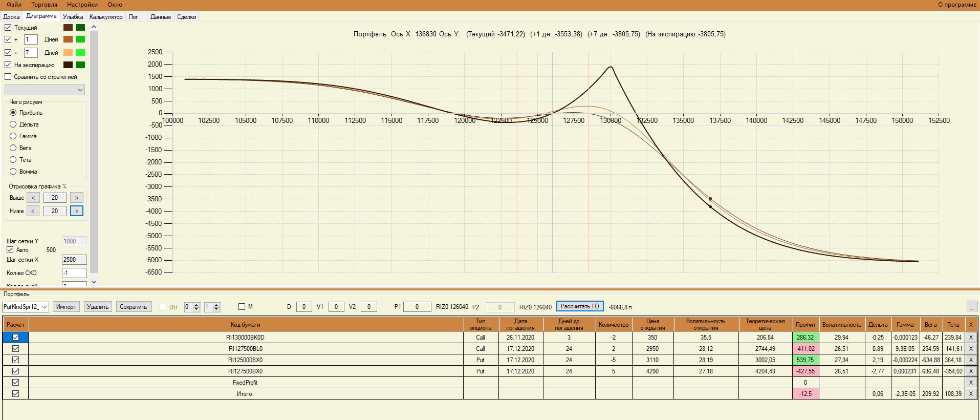
Task: Select the Гамма radio button
Action: 13,136
